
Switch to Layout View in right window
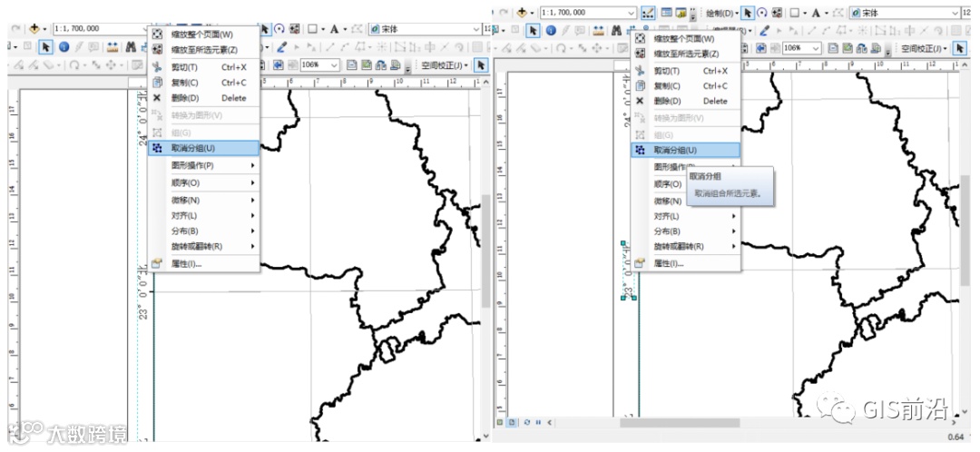click(509, 422)
